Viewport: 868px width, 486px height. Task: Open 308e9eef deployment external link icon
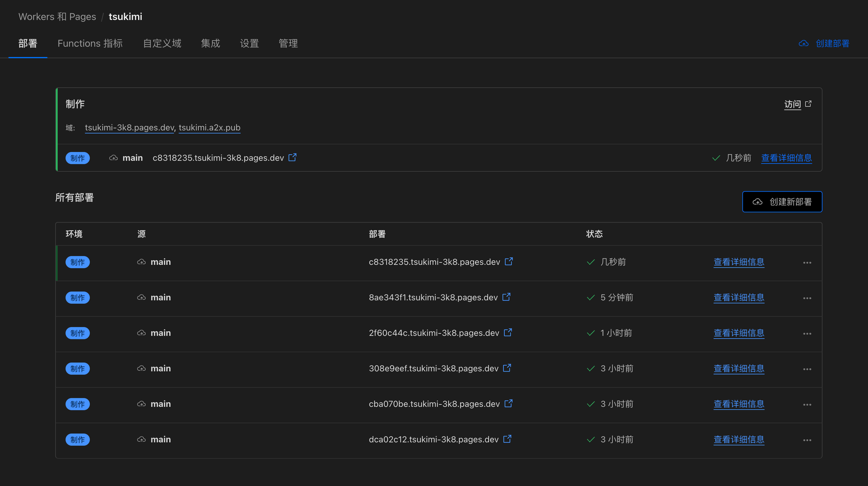(507, 369)
